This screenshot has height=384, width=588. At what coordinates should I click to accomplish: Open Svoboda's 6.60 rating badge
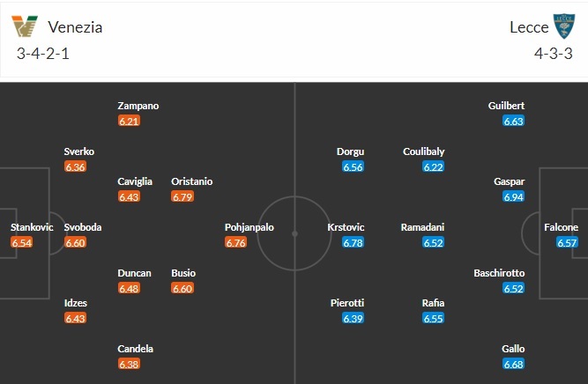(x=75, y=242)
